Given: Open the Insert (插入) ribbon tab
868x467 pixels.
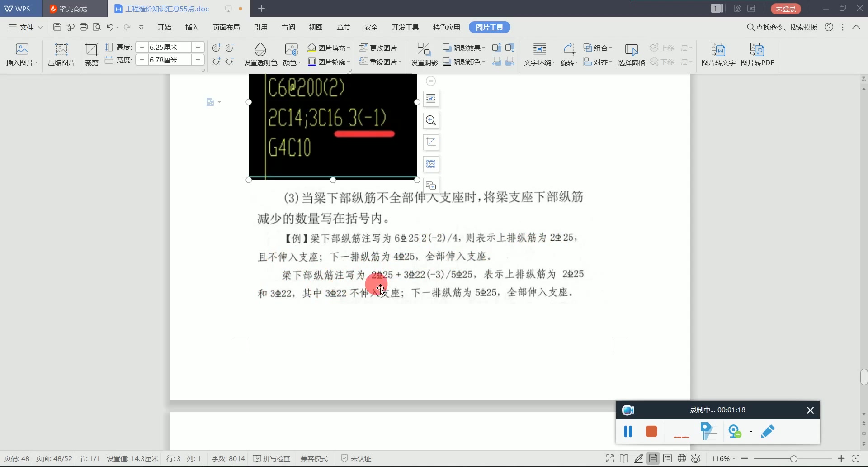Looking at the screenshot, I should coord(192,27).
